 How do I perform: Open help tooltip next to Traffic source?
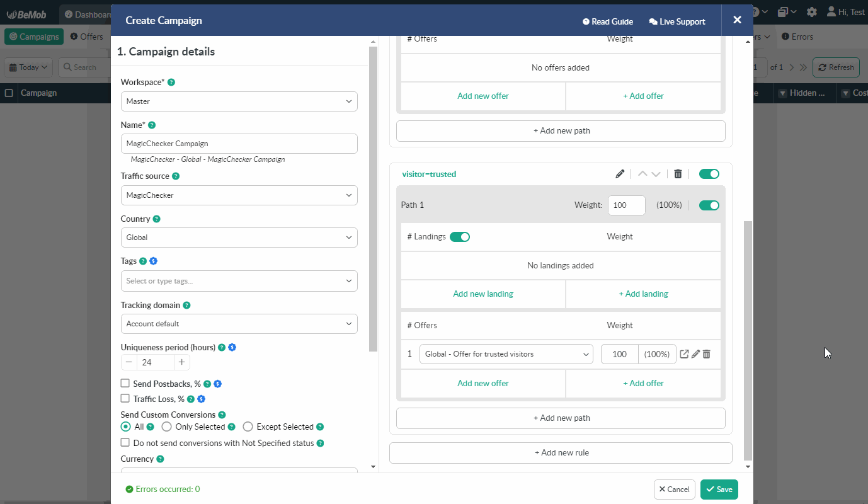(x=176, y=176)
